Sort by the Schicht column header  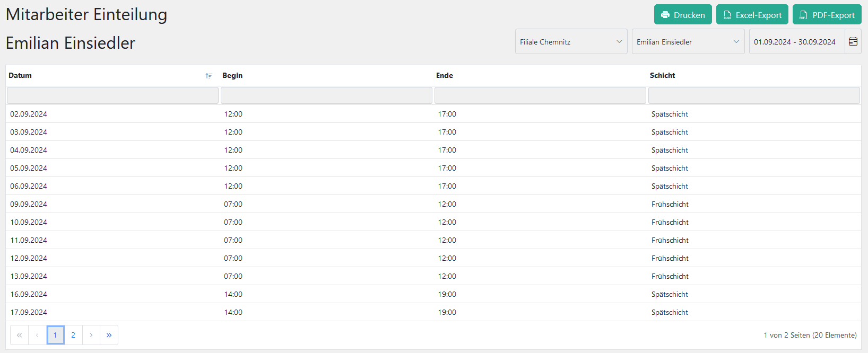point(663,75)
